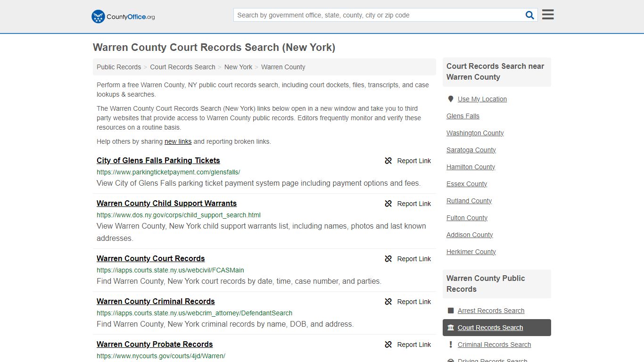
Task: Click the search magnifier icon
Action: click(x=530, y=15)
